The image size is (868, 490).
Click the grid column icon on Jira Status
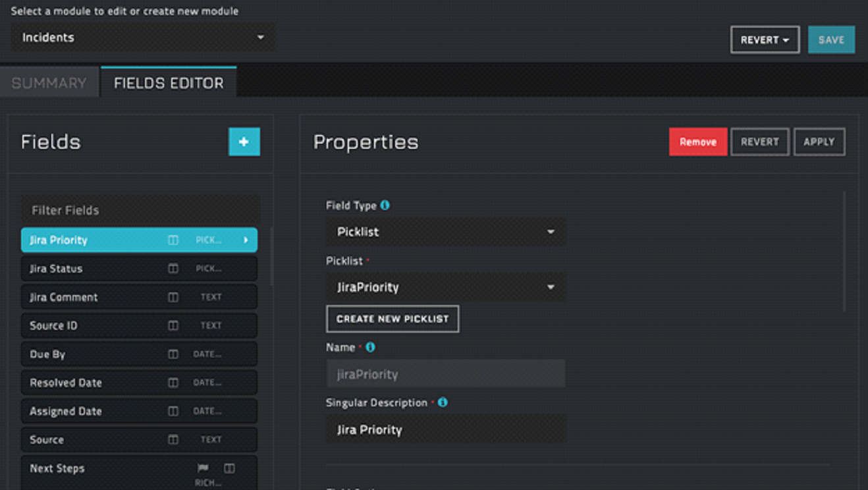(173, 269)
